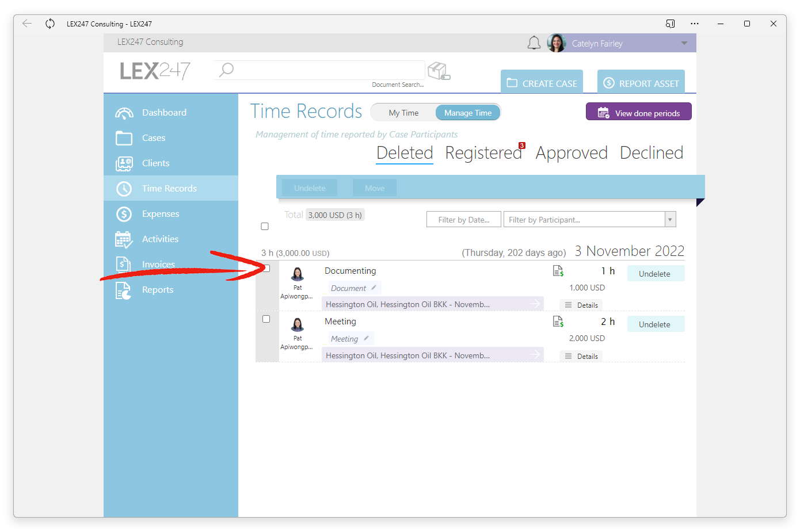The width and height of the screenshot is (800, 532).
Task: Edit the Document tag pencil icon
Action: (x=374, y=288)
